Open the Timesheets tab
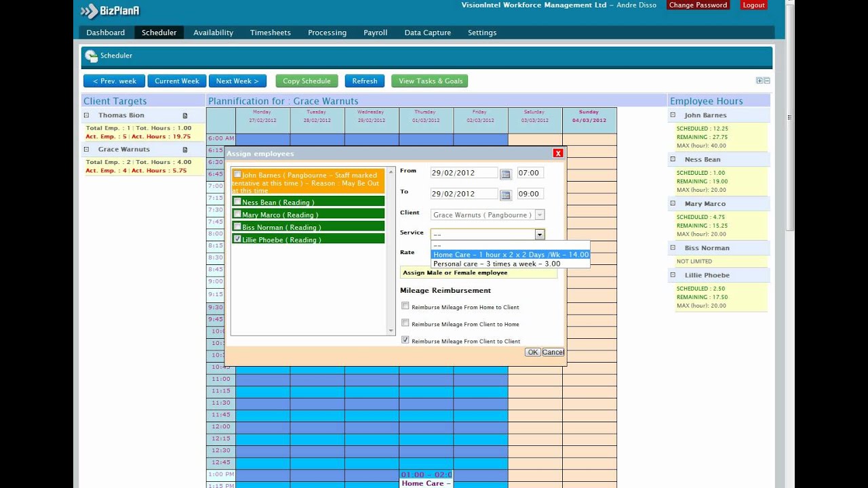This screenshot has width=868, height=488. point(270,33)
